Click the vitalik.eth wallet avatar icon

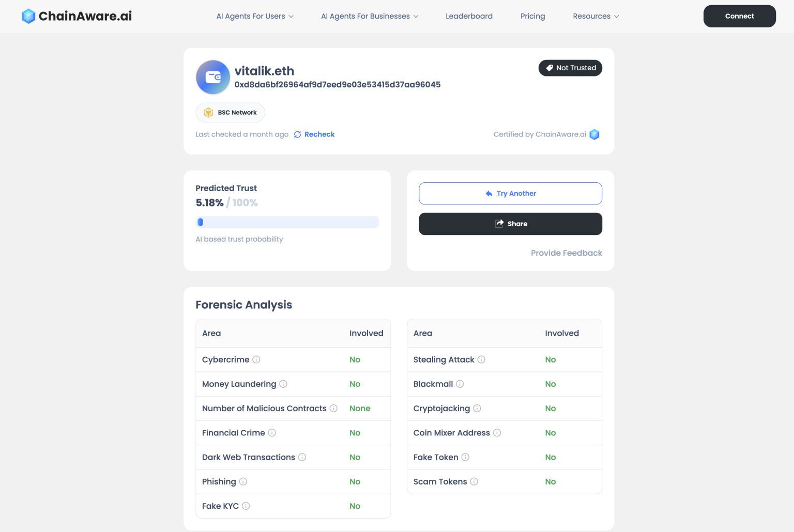[x=213, y=77]
